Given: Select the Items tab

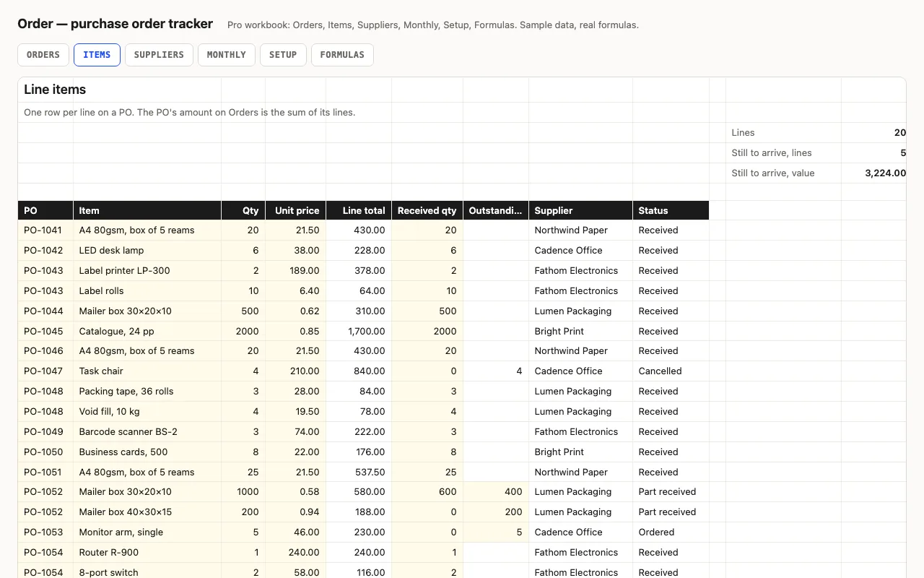Looking at the screenshot, I should [97, 55].
